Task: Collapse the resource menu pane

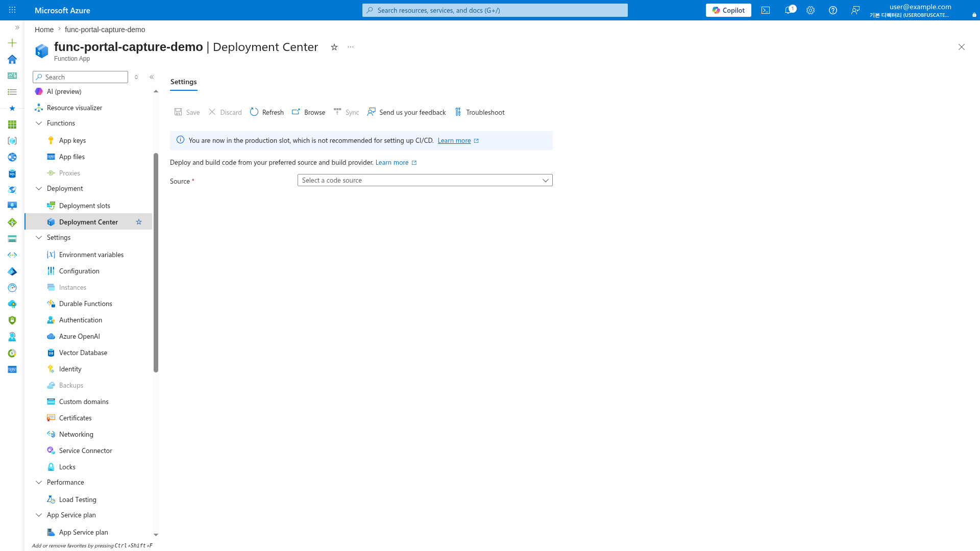Action: [x=152, y=77]
